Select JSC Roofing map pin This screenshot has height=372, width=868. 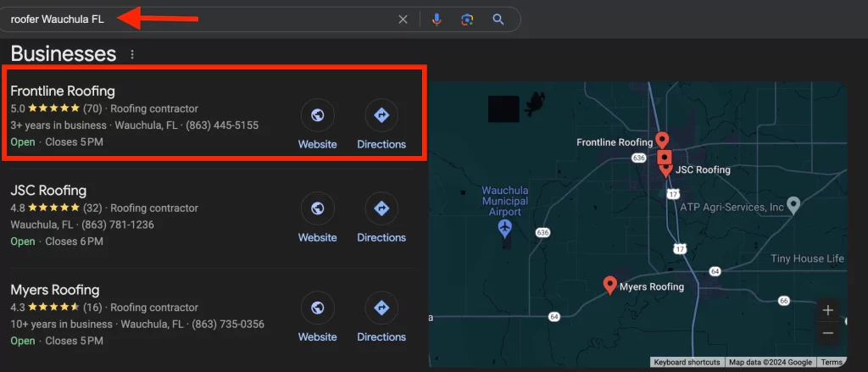pos(666,170)
